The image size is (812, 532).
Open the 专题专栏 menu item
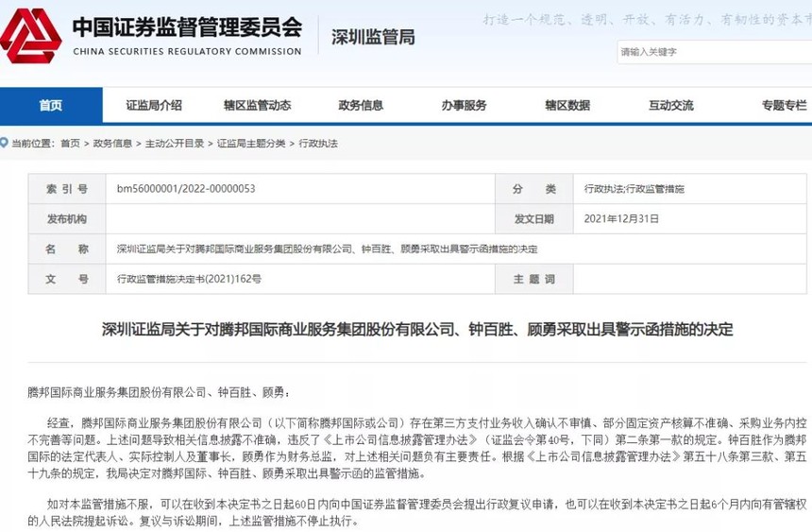pyautogui.click(x=784, y=105)
